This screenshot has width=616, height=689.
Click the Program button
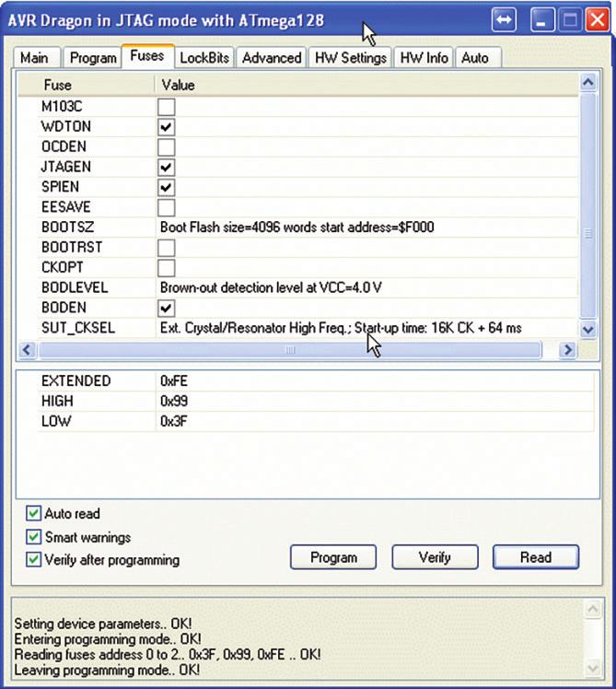pos(333,557)
